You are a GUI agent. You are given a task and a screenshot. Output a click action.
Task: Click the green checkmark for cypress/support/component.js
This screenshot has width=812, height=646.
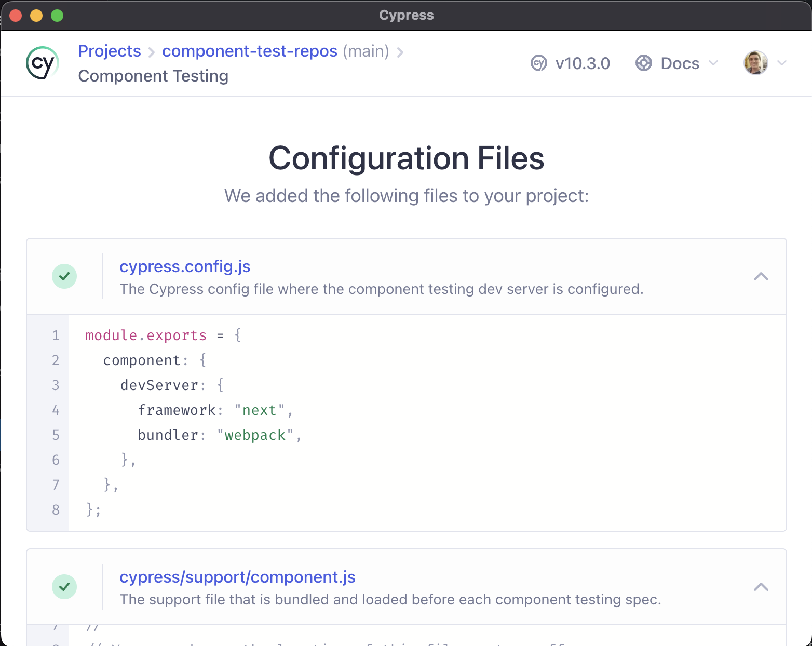[64, 587]
